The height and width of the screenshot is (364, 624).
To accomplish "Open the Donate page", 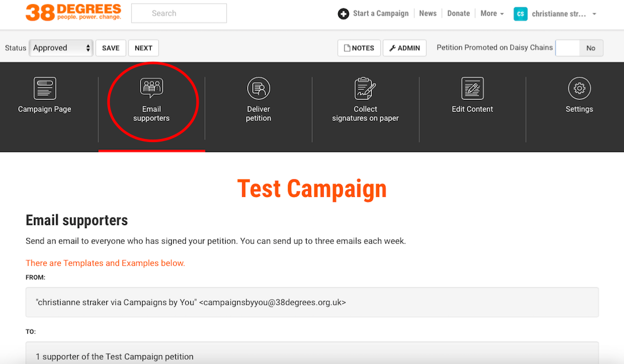I will (x=459, y=13).
